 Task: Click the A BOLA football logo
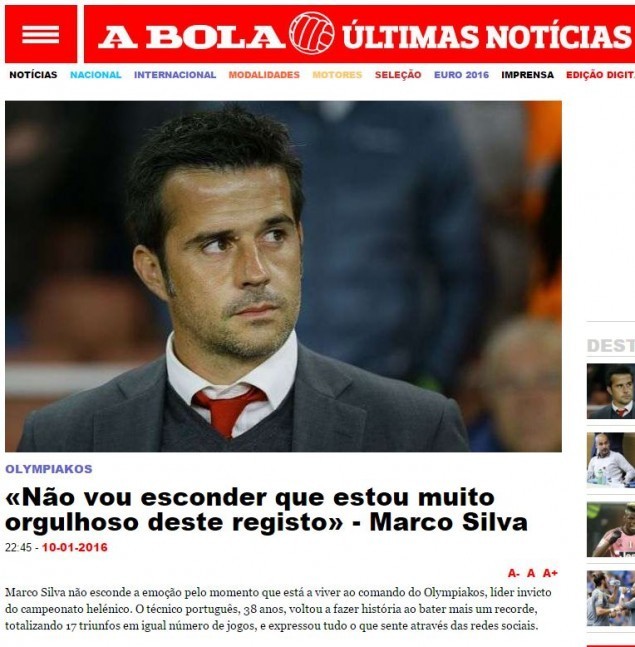coord(312,34)
